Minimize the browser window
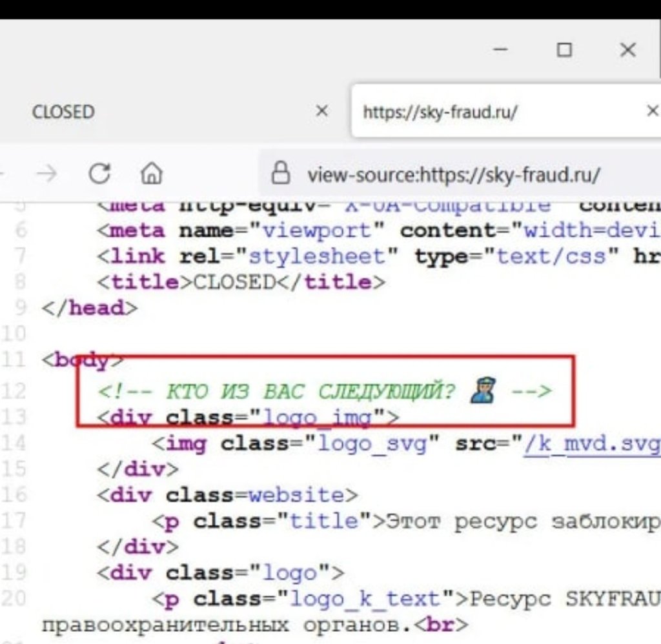The width and height of the screenshot is (661, 644). pos(503,50)
